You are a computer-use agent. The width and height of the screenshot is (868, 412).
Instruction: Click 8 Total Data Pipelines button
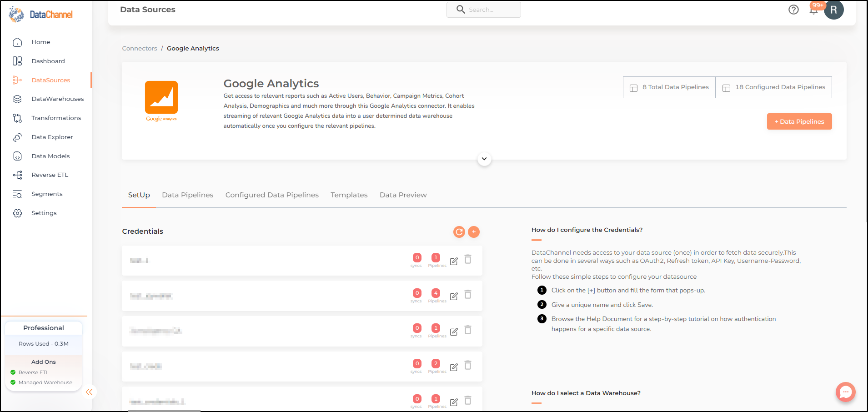(669, 87)
